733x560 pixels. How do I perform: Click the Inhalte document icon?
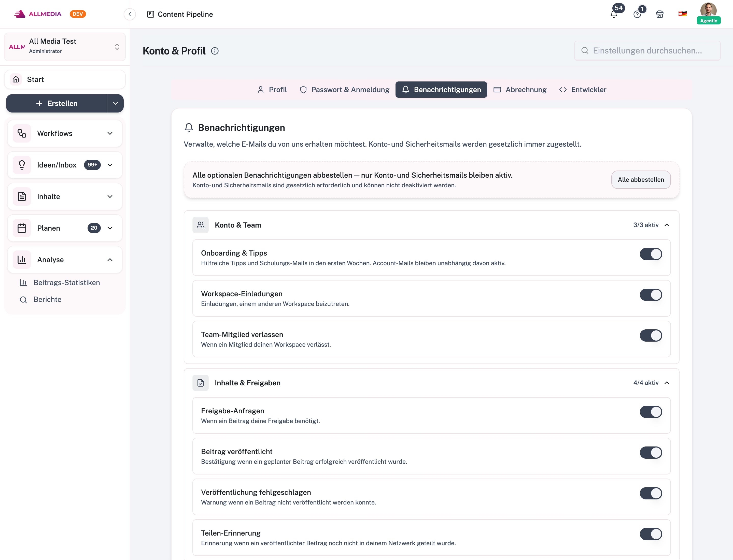(22, 196)
